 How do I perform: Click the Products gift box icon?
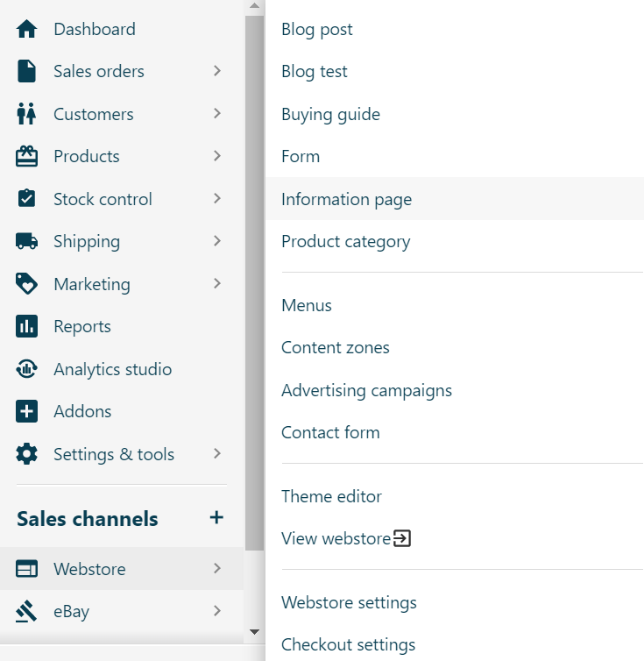coord(27,156)
